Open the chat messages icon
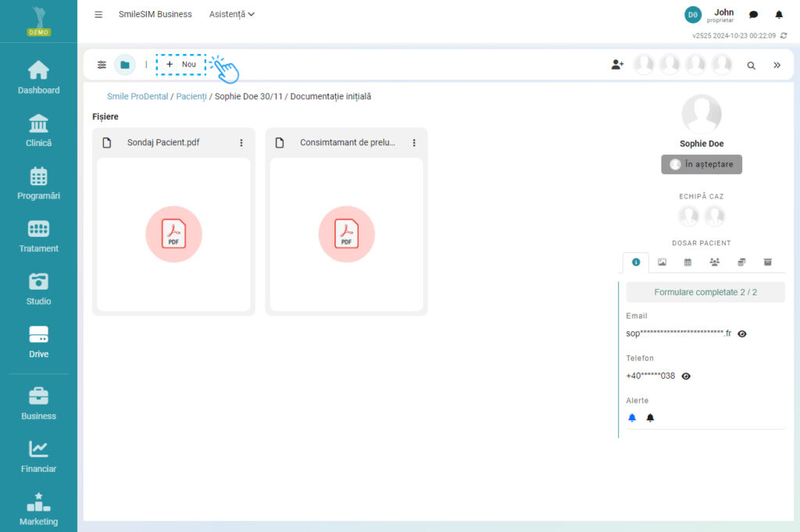Image resolution: width=800 pixels, height=532 pixels. (753, 15)
